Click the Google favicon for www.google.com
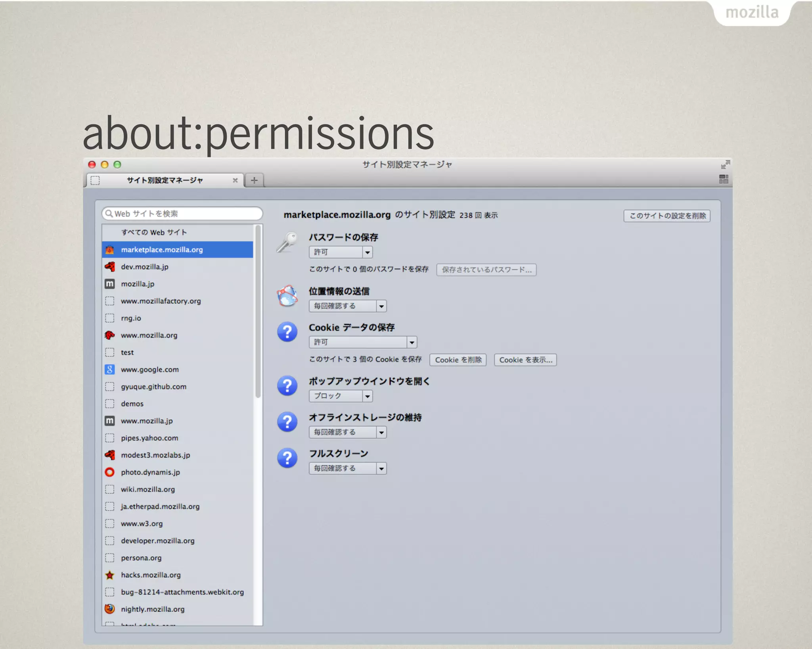This screenshot has width=812, height=649. [x=110, y=369]
